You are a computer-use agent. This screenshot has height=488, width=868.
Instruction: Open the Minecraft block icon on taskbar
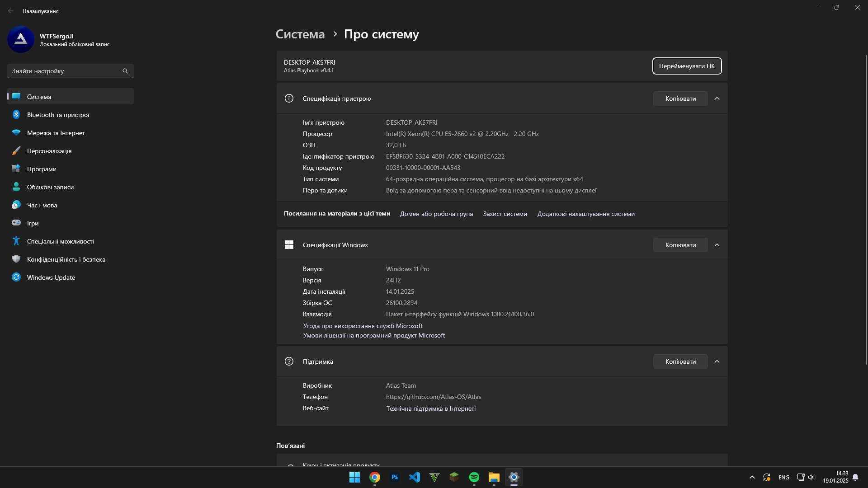[x=454, y=477]
